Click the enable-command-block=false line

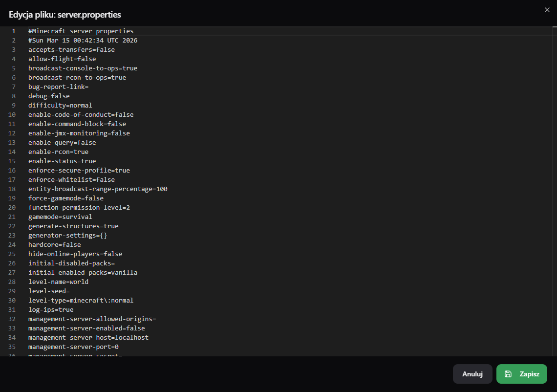[77, 124]
